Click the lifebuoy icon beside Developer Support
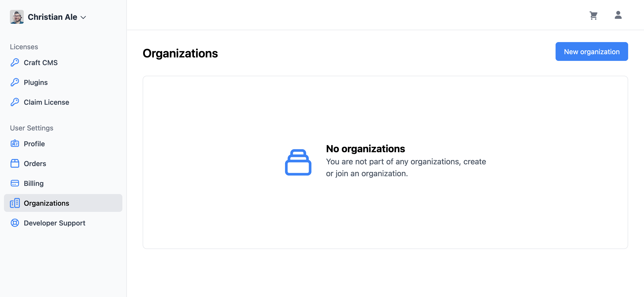Image resolution: width=644 pixels, height=297 pixels. (15, 223)
